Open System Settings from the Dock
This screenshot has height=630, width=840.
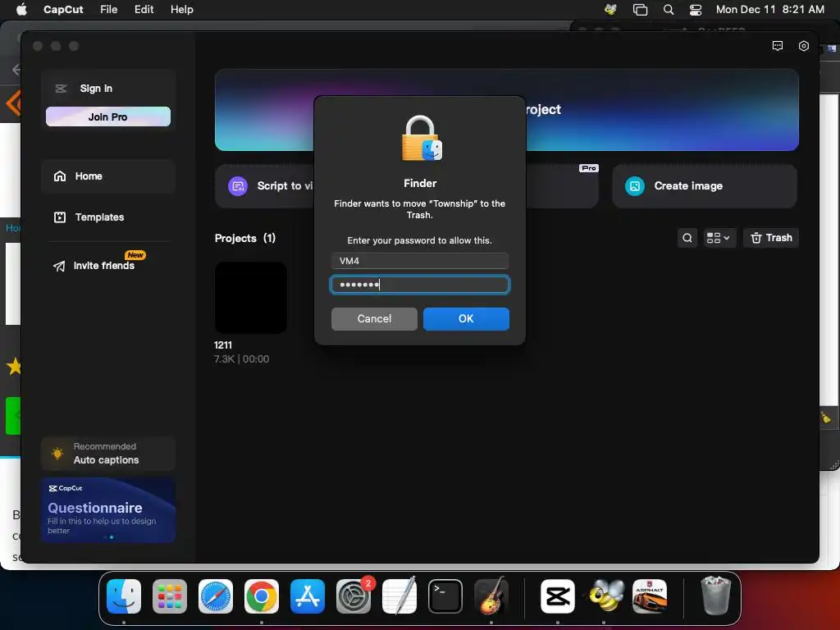coord(354,596)
